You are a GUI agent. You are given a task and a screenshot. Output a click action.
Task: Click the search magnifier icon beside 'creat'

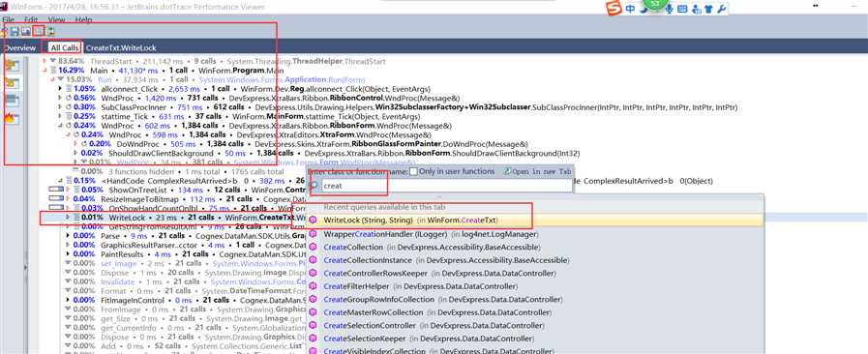click(314, 186)
